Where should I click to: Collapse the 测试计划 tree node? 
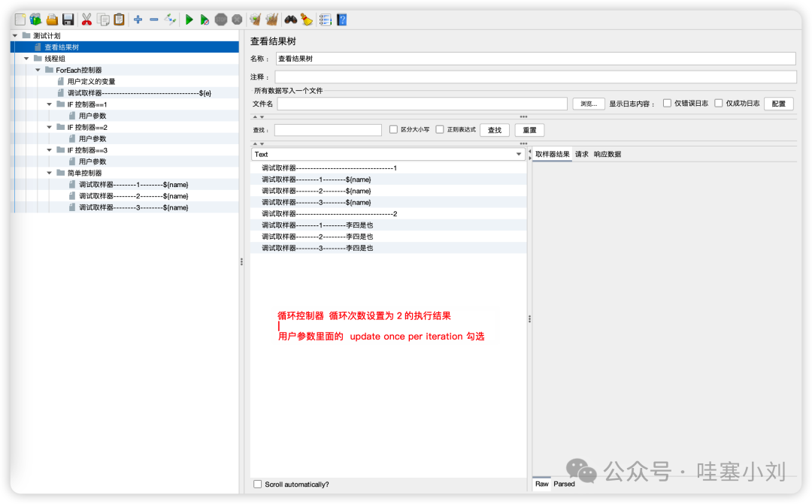click(x=15, y=36)
